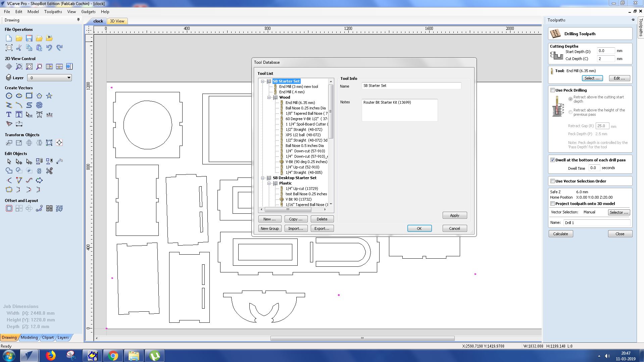Viewport: 644px width, 362px height.
Task: Open the Layer dropdown
Action: [49, 78]
